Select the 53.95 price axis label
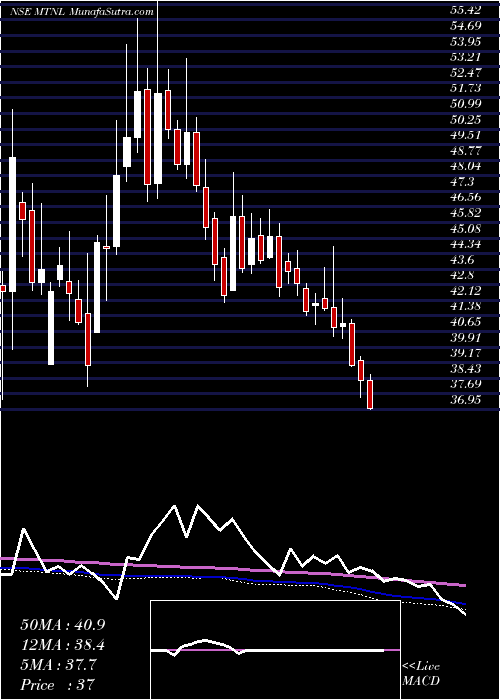 point(465,42)
